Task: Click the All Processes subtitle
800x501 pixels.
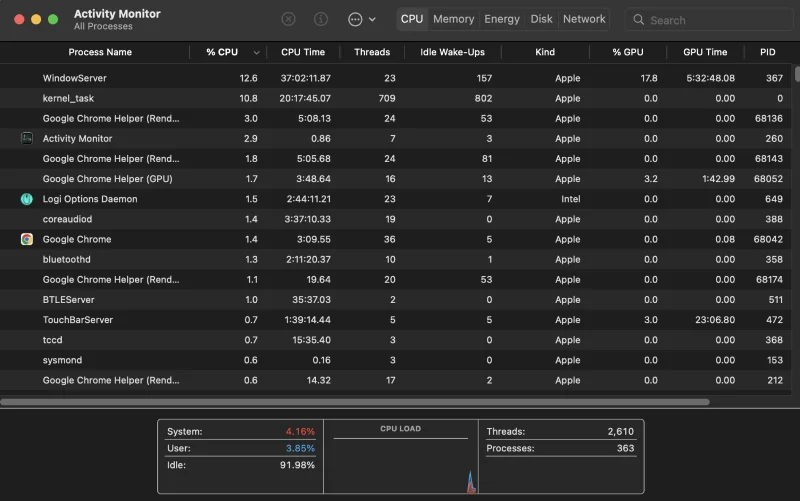Action: [103, 27]
